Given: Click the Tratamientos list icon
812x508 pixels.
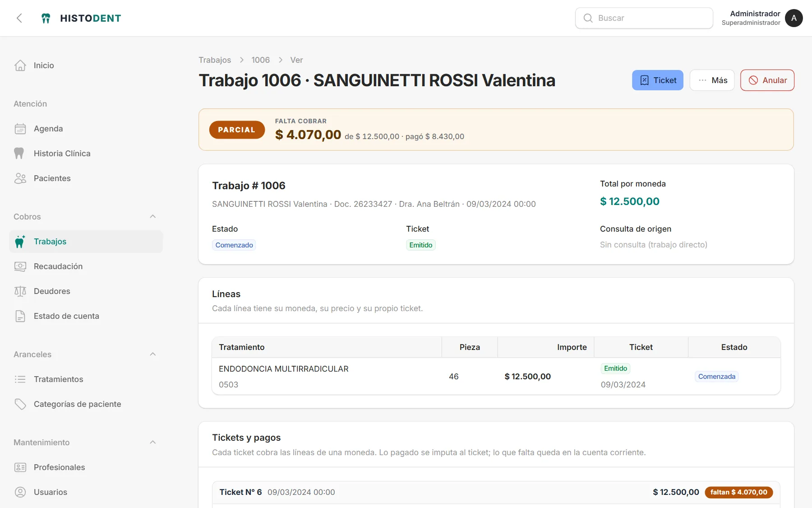Looking at the screenshot, I should click(x=20, y=379).
